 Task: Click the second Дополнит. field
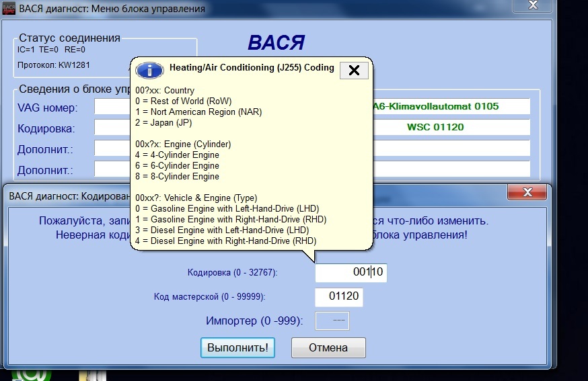(112, 169)
